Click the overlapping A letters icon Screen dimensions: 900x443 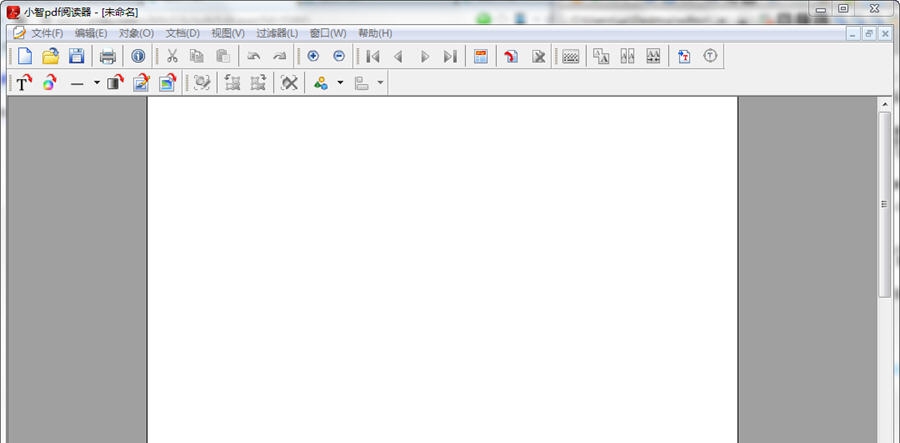tap(601, 56)
